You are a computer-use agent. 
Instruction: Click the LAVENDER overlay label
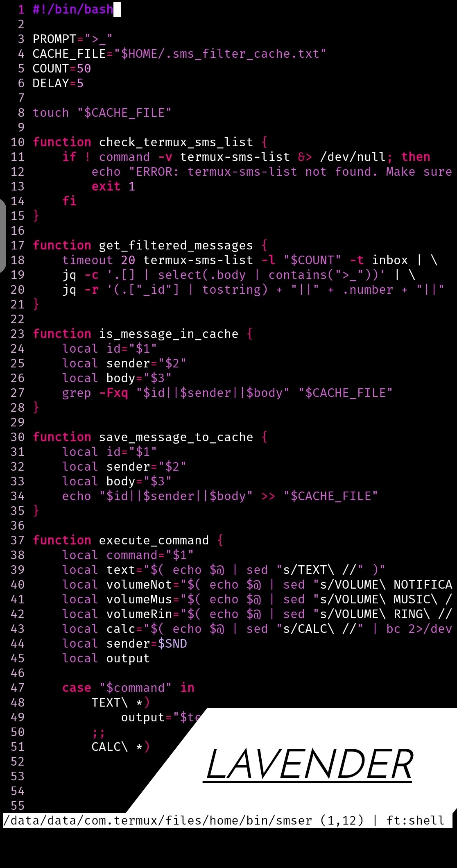[x=310, y=764]
